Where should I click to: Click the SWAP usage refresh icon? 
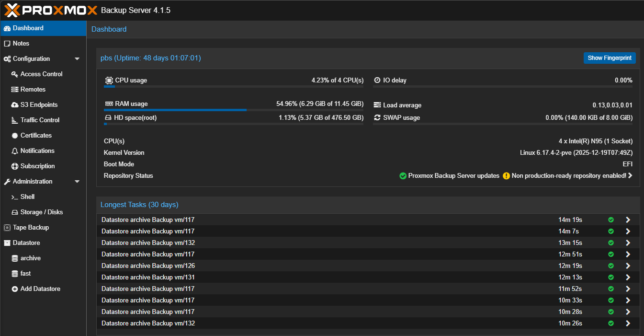(x=377, y=118)
